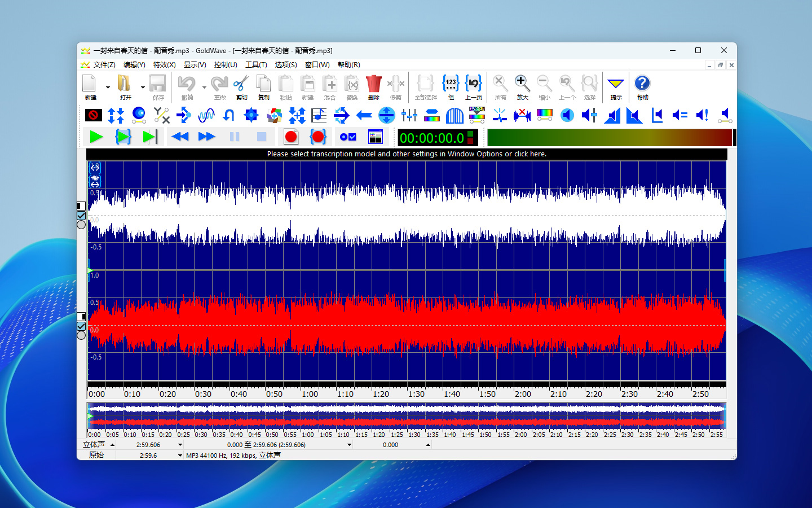The height and width of the screenshot is (508, 812).
Task: Click the blue Fast Forward button
Action: (207, 137)
